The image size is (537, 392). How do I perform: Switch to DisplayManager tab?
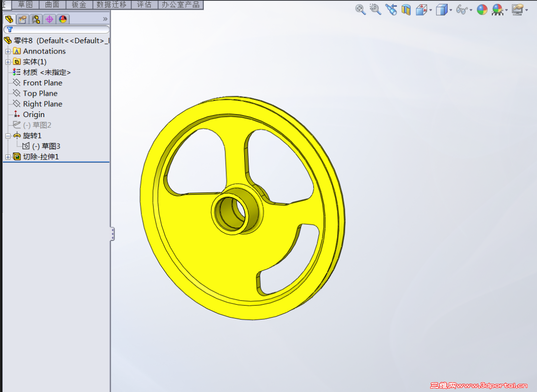tap(63, 19)
